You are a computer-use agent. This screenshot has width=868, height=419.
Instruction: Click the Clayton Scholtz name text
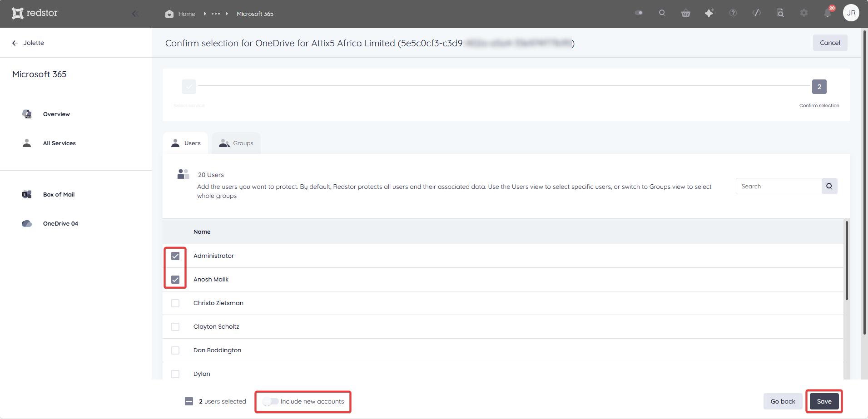216,326
